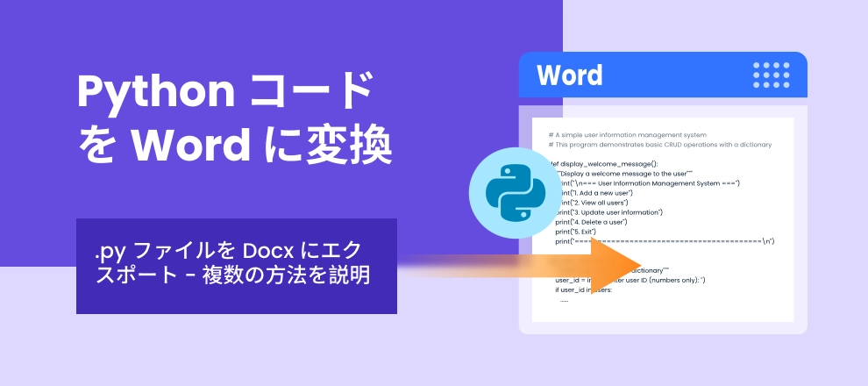
Task: Click 'User Information Management System' print line
Action: click(647, 182)
